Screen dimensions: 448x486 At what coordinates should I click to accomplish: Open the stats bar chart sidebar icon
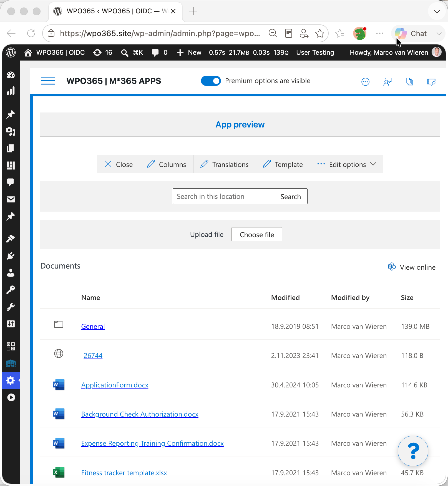[11, 91]
